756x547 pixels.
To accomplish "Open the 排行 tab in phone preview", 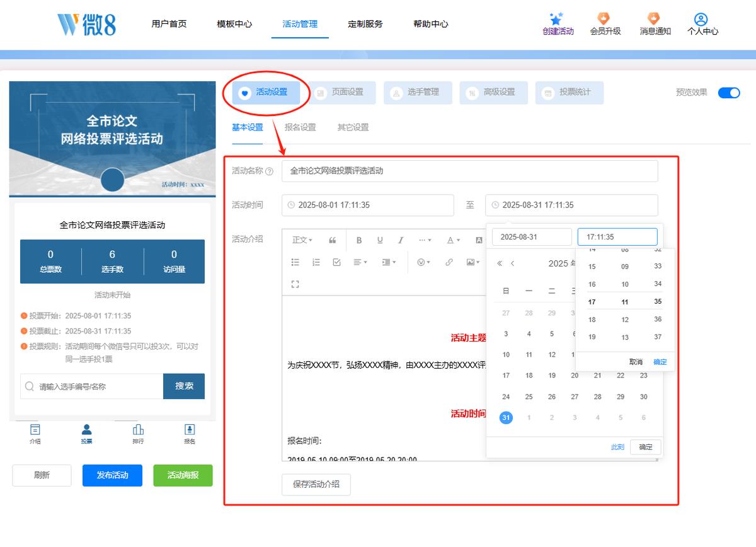I will pyautogui.click(x=138, y=434).
